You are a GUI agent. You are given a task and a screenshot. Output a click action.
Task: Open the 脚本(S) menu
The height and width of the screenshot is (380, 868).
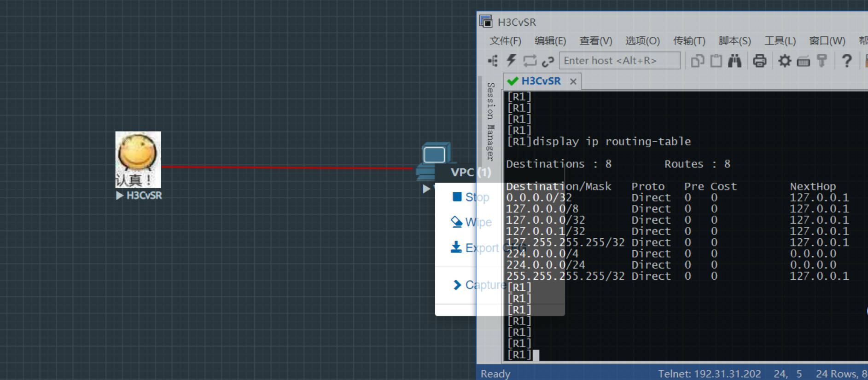[x=734, y=41]
